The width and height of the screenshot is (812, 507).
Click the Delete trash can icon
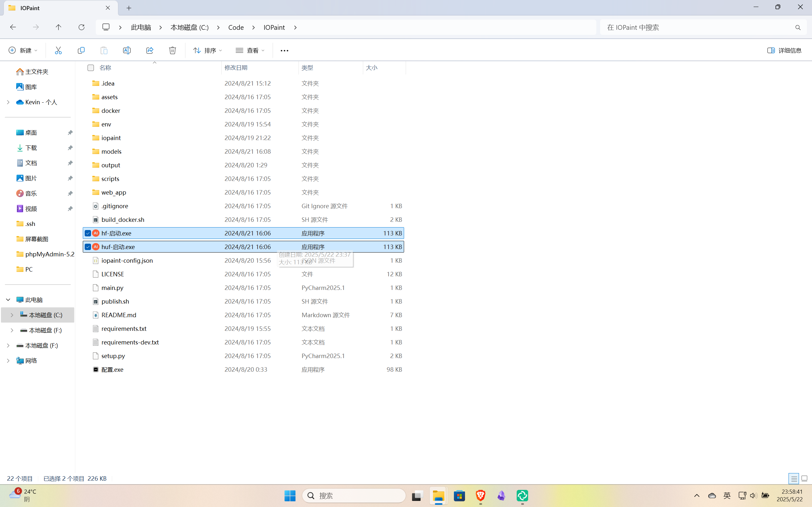(173, 50)
